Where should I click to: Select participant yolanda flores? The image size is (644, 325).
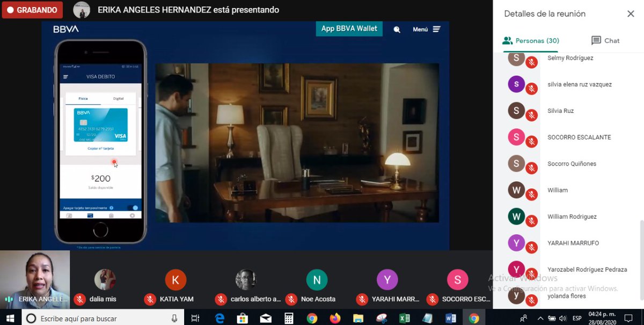(x=566, y=296)
